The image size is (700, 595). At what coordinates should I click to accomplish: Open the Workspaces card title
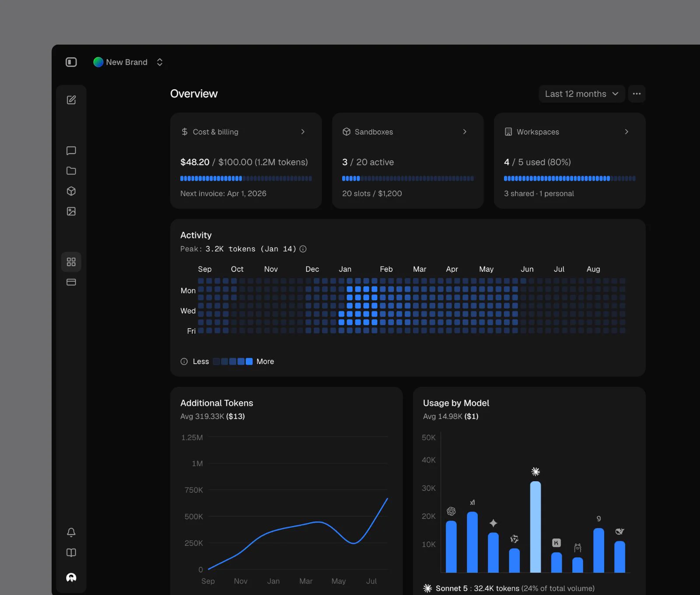(538, 132)
